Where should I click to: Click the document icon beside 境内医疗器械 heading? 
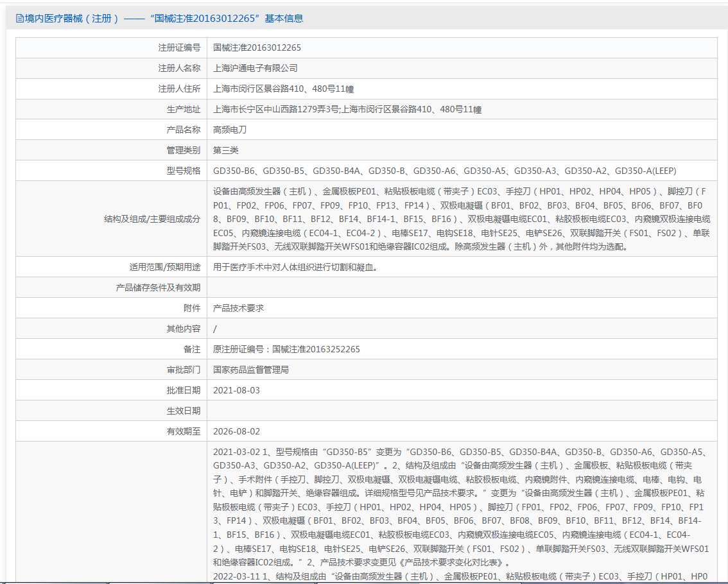pos(19,19)
